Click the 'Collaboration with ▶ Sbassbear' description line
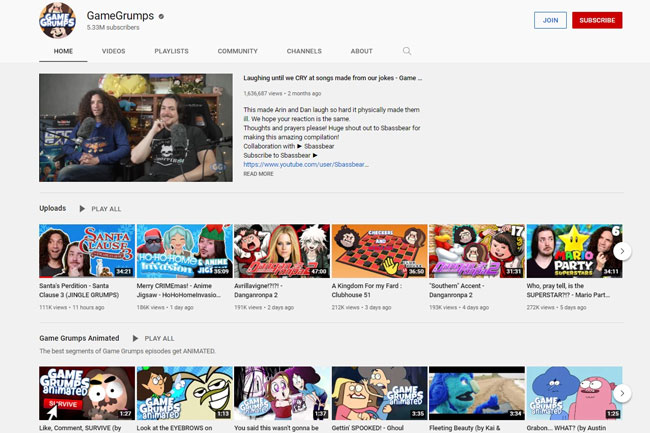Screen dimensions: 650x433 pos(289,146)
